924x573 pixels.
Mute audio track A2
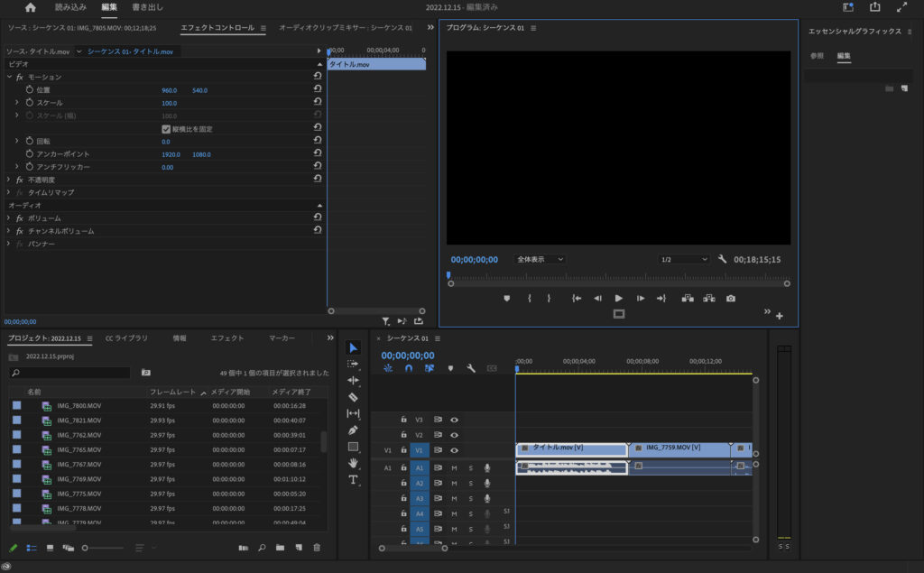point(454,484)
